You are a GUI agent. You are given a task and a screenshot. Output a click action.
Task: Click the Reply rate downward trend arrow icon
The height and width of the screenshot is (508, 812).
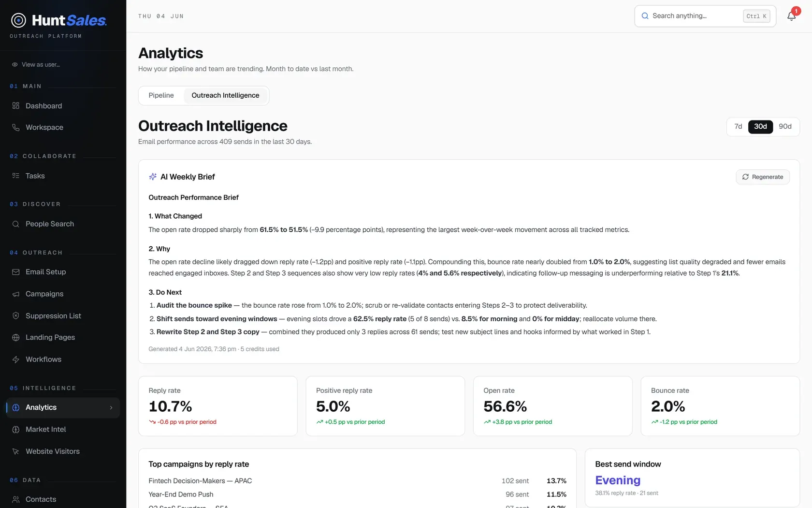pos(152,422)
